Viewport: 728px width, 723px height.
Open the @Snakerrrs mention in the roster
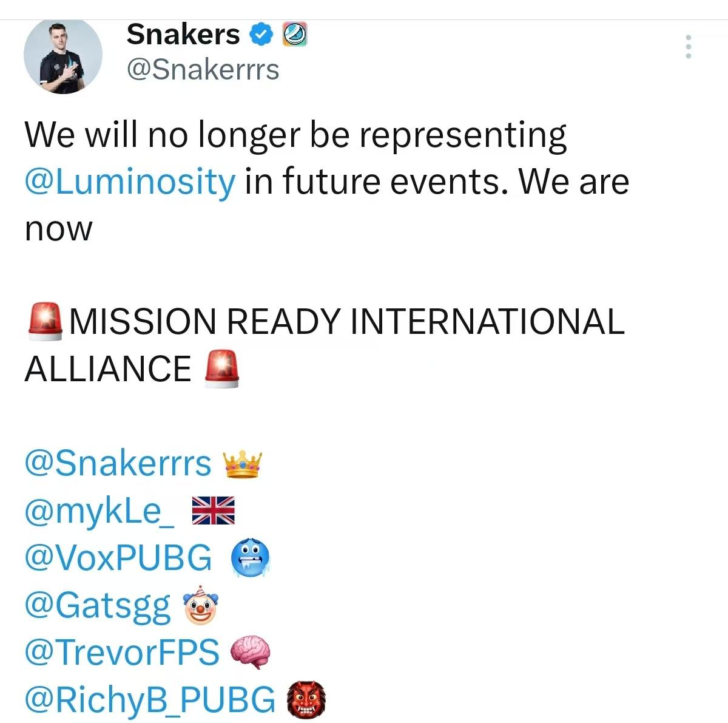click(x=118, y=463)
